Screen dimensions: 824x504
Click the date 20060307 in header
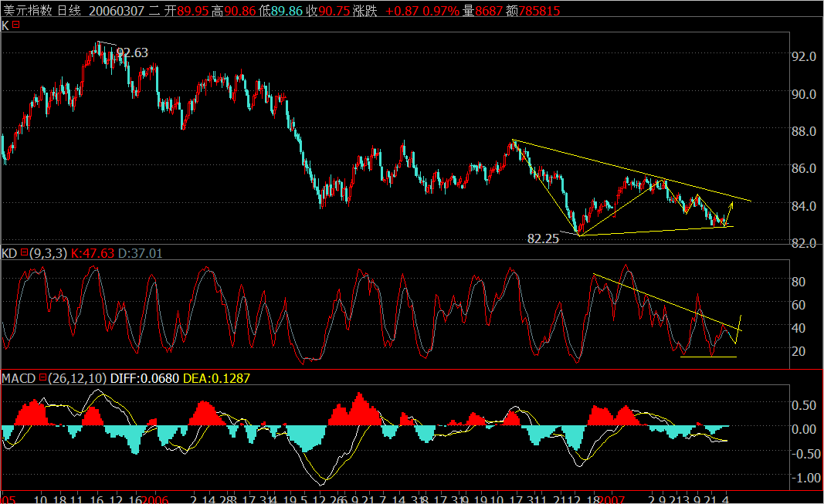tap(116, 11)
